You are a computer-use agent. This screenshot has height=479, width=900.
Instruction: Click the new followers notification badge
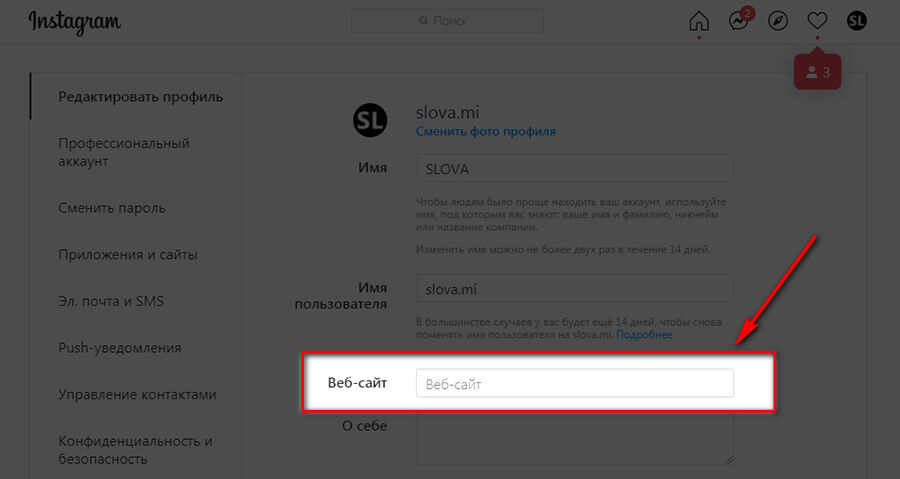pyautogui.click(x=818, y=73)
